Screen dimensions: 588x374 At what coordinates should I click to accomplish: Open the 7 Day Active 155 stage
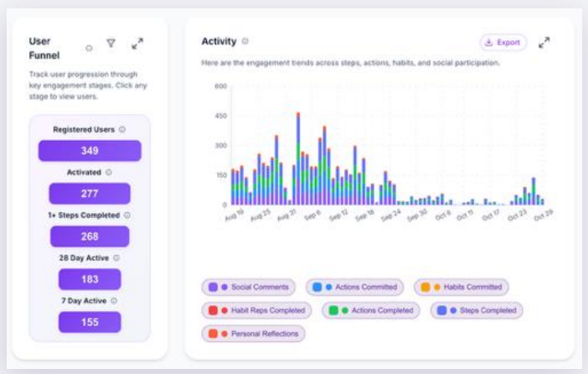(90, 322)
